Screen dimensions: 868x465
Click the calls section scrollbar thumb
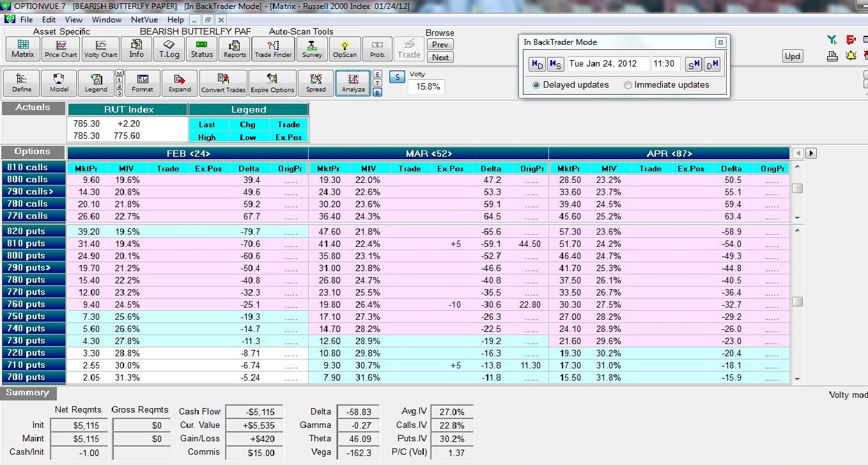click(x=797, y=188)
